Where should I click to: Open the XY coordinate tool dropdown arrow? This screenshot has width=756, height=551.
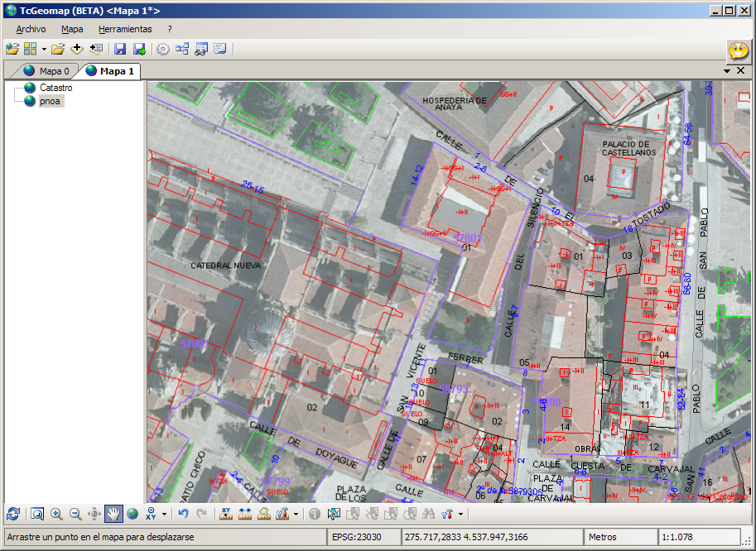pos(165,515)
